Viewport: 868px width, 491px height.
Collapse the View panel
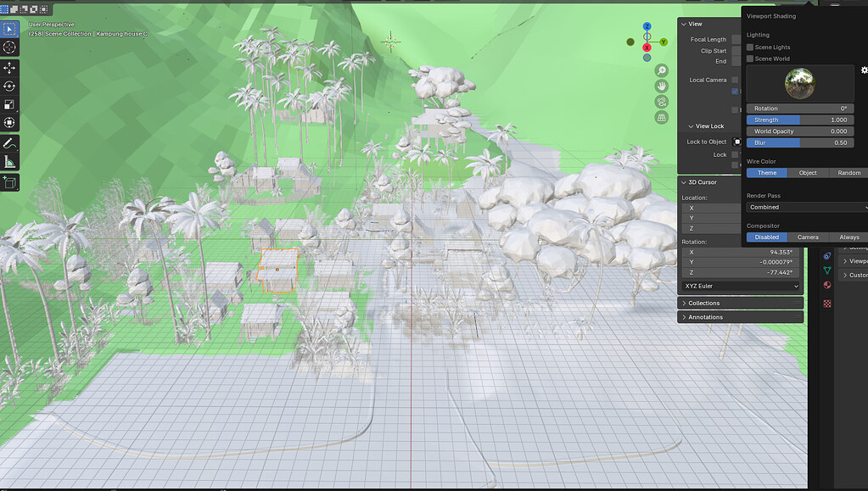(684, 24)
